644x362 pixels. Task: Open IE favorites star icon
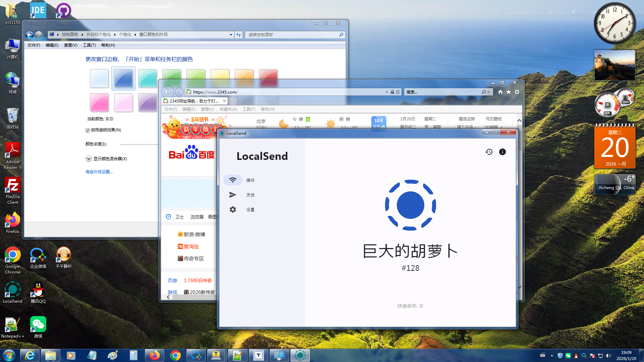[x=508, y=92]
